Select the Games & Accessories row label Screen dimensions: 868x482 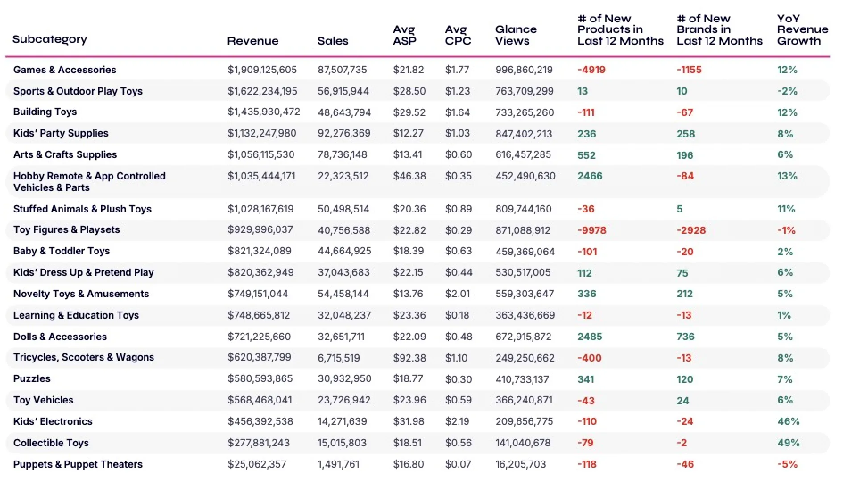coord(65,70)
